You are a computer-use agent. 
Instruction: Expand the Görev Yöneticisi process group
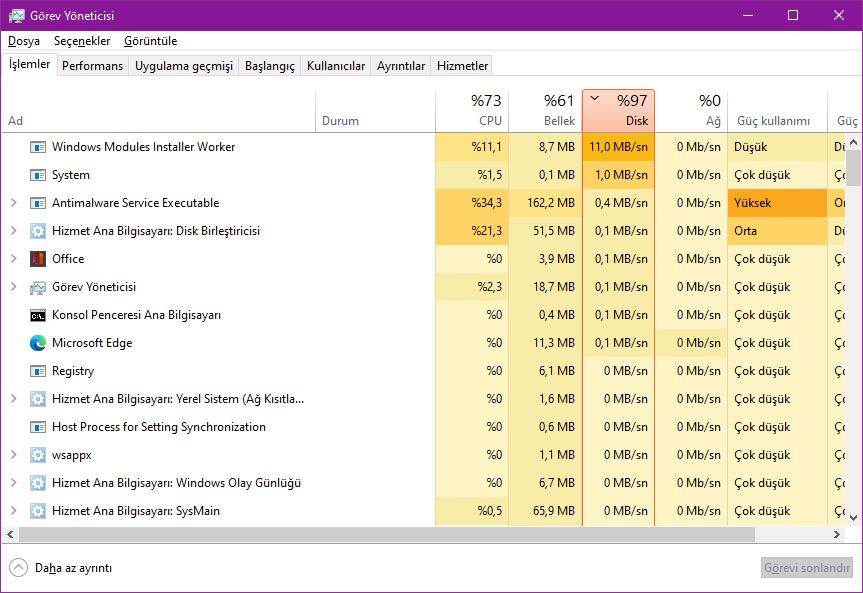tap(14, 287)
